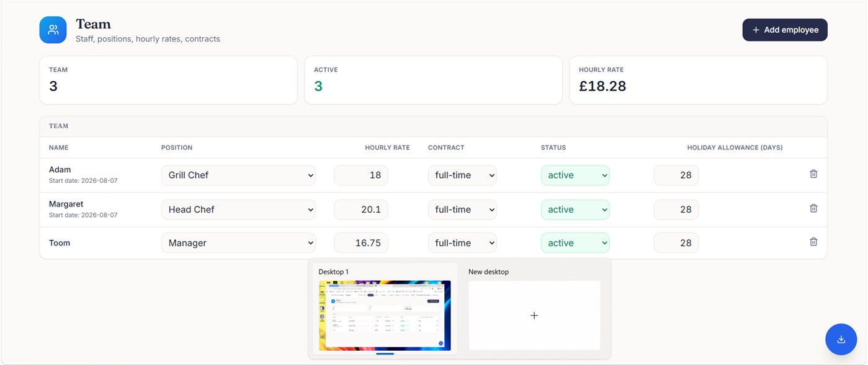Open Toom's active status dropdown
This screenshot has width=868, height=365.
(575, 243)
